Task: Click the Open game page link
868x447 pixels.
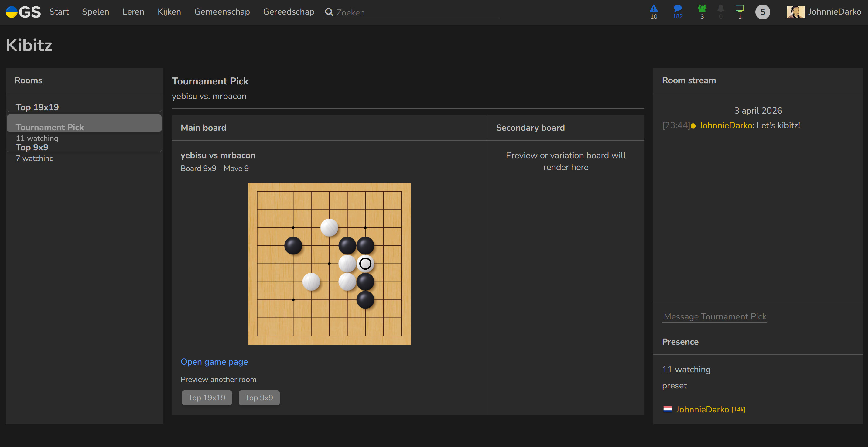Action: 214,362
